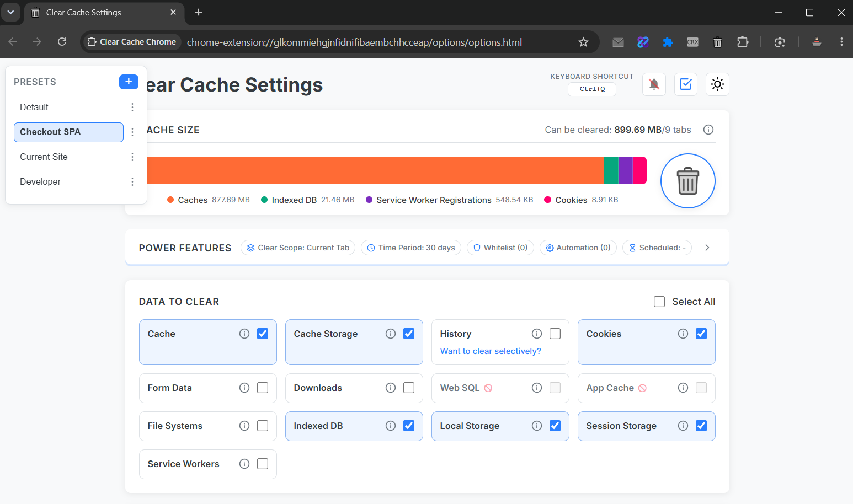Screen dimensions: 853x504
Task: Click the mail envelope extension icon
Action: click(618, 42)
